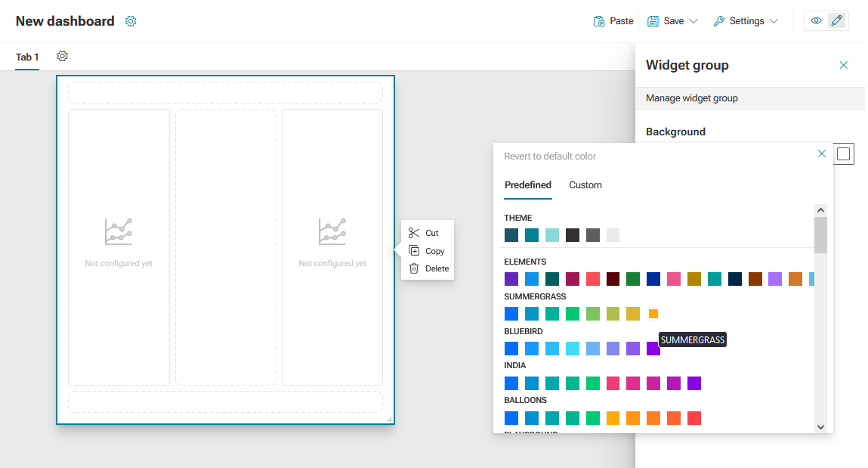868x468 pixels.
Task: Close the Widget group panel
Action: 843,65
